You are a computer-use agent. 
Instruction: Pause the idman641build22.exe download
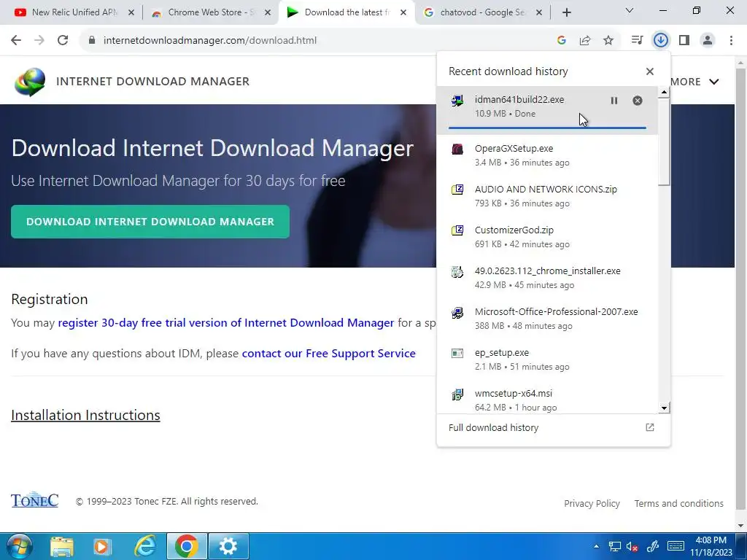[x=614, y=101]
